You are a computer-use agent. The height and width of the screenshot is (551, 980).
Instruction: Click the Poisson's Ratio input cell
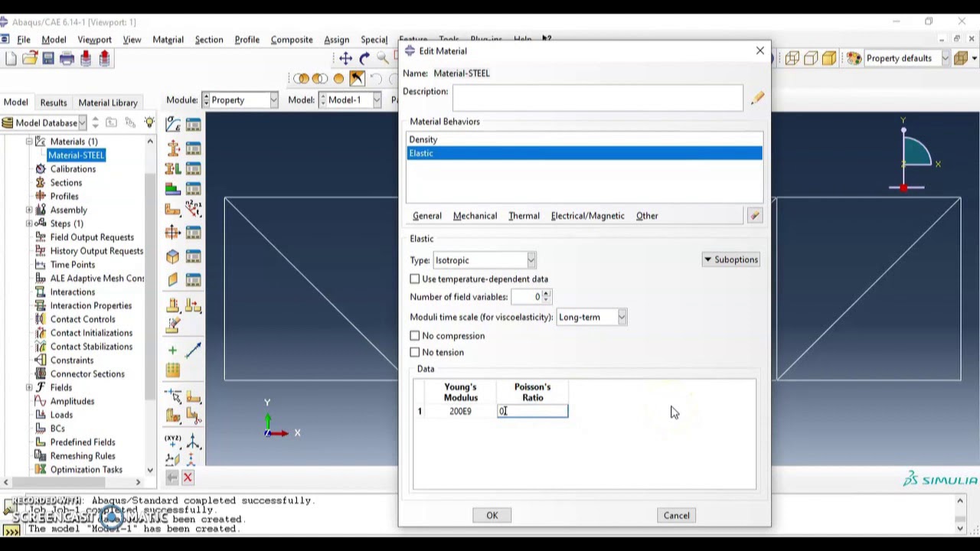(x=532, y=412)
